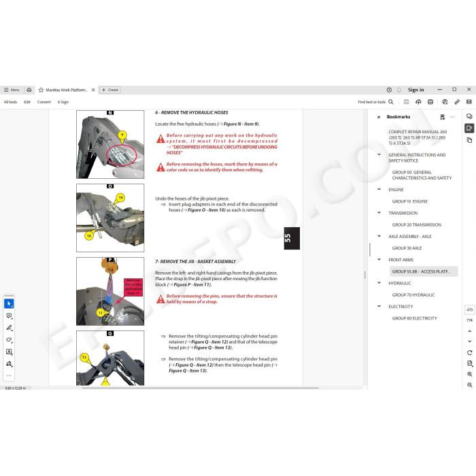The image size is (476, 476).
Task: Open the comments panel icon
Action: click(x=469, y=116)
